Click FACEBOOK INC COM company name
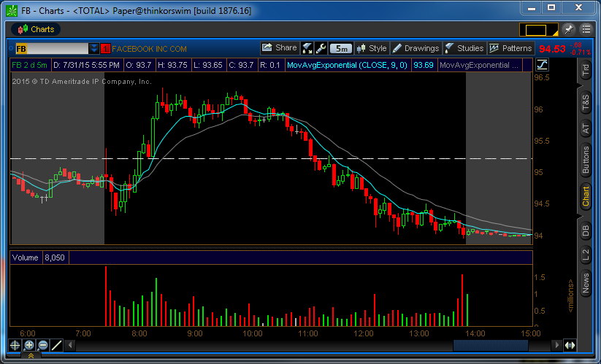 coord(149,49)
